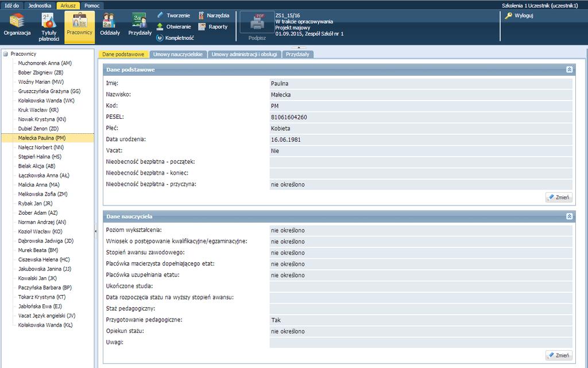This screenshot has height=368, width=588.
Task: Open the Organizacja section icon
Action: pyautogui.click(x=17, y=25)
